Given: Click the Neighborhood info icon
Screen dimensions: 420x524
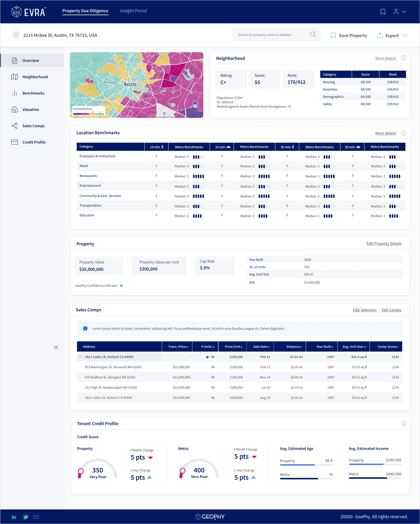Looking at the screenshot, I should (404, 58).
